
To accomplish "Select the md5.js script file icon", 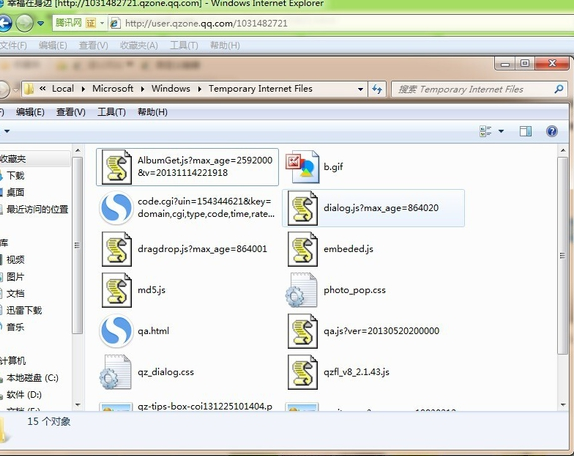I will 117,290.
